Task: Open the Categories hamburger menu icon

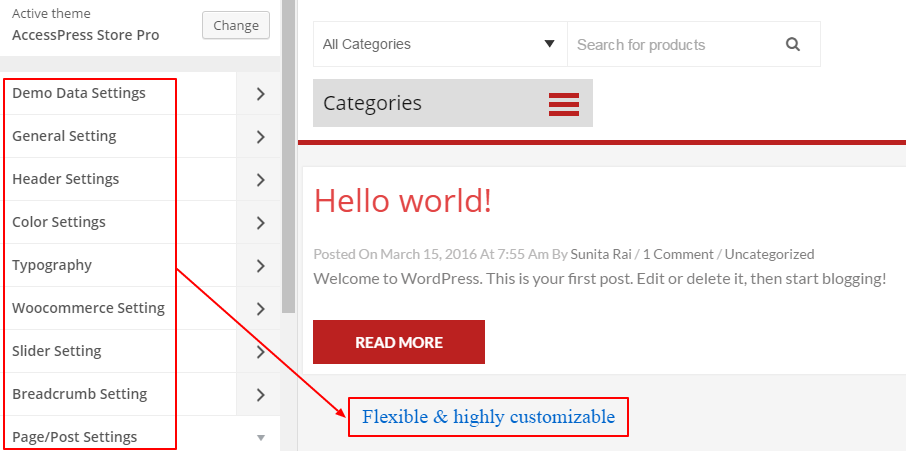Action: tap(564, 104)
